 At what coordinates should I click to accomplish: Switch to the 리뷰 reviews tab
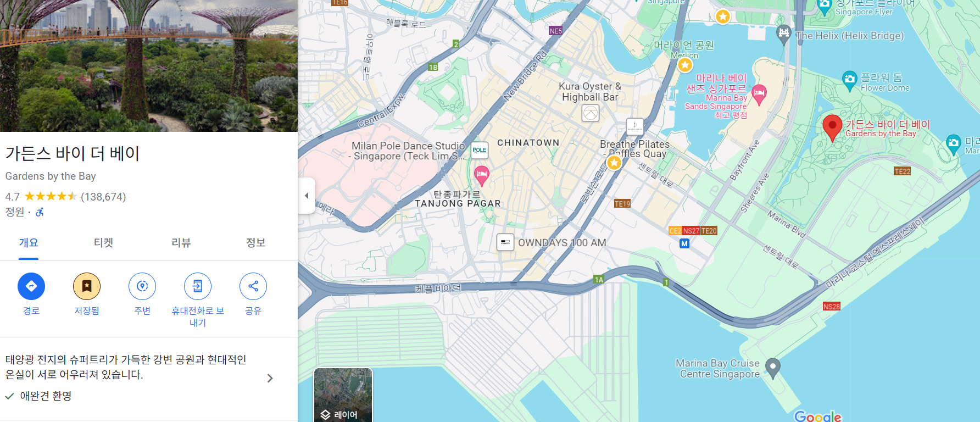pyautogui.click(x=181, y=243)
